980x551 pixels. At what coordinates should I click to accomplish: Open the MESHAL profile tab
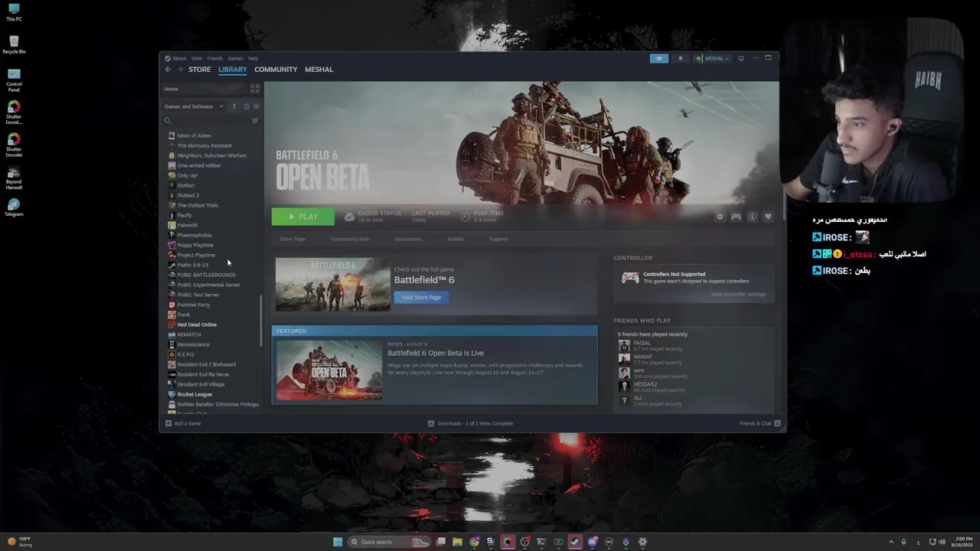(x=319, y=70)
